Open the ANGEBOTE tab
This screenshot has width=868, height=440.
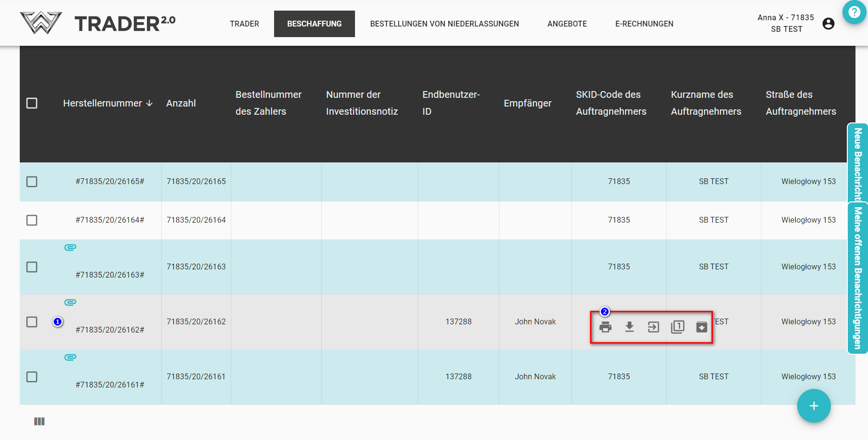click(x=567, y=24)
